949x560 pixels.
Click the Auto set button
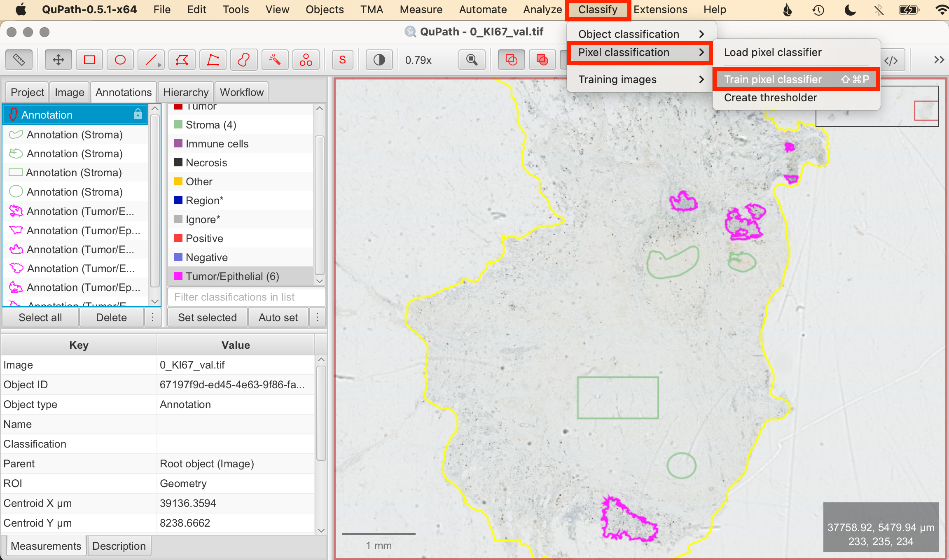tap(278, 317)
